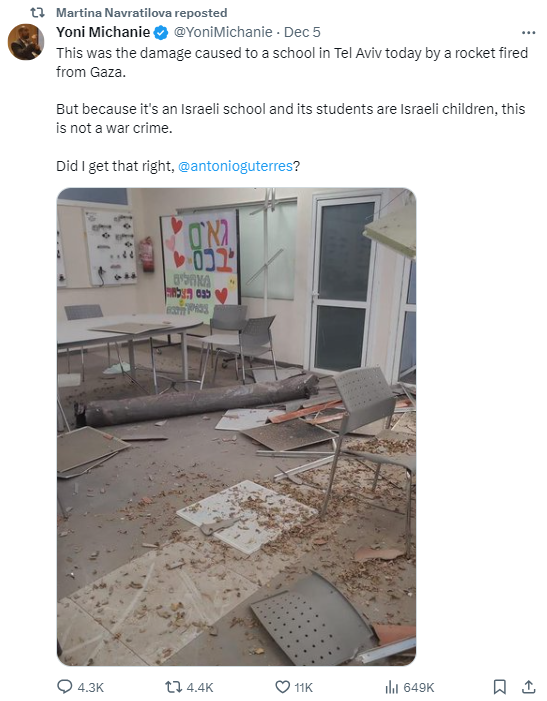Bookmark this post
This screenshot has height=701, width=547.
coord(500,687)
